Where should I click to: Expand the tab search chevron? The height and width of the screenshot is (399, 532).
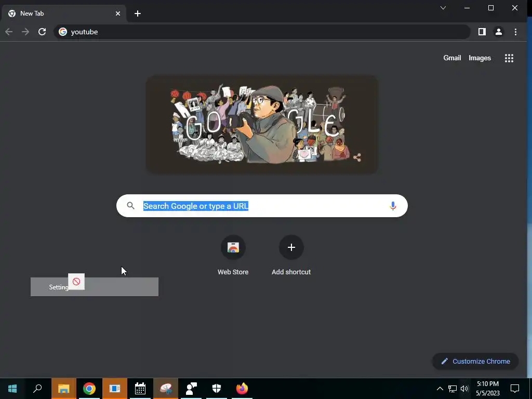(x=443, y=8)
